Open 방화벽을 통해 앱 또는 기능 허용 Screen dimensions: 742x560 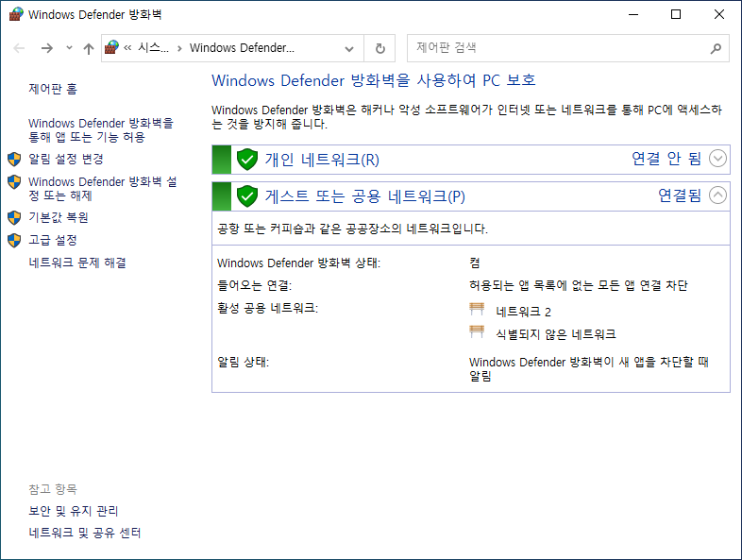click(101, 130)
